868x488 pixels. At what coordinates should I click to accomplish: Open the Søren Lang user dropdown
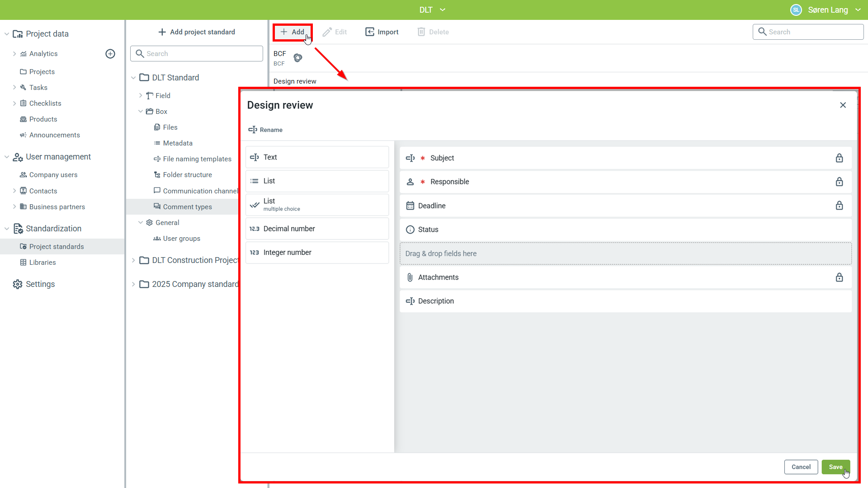pos(858,10)
